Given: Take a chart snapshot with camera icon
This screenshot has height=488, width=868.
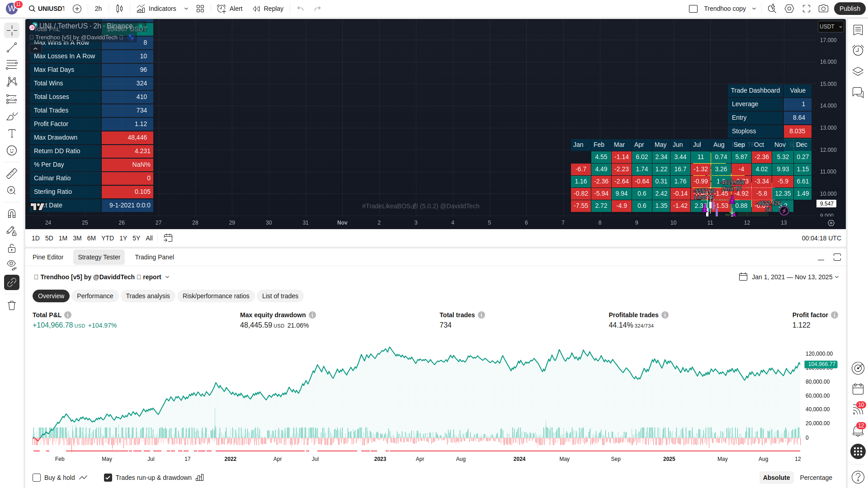Looking at the screenshot, I should [x=823, y=9].
